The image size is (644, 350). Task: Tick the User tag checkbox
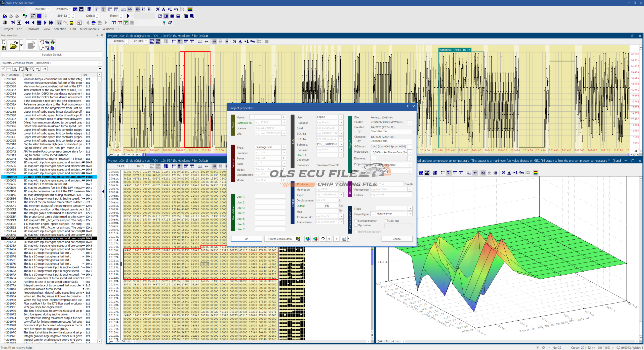coord(386,221)
